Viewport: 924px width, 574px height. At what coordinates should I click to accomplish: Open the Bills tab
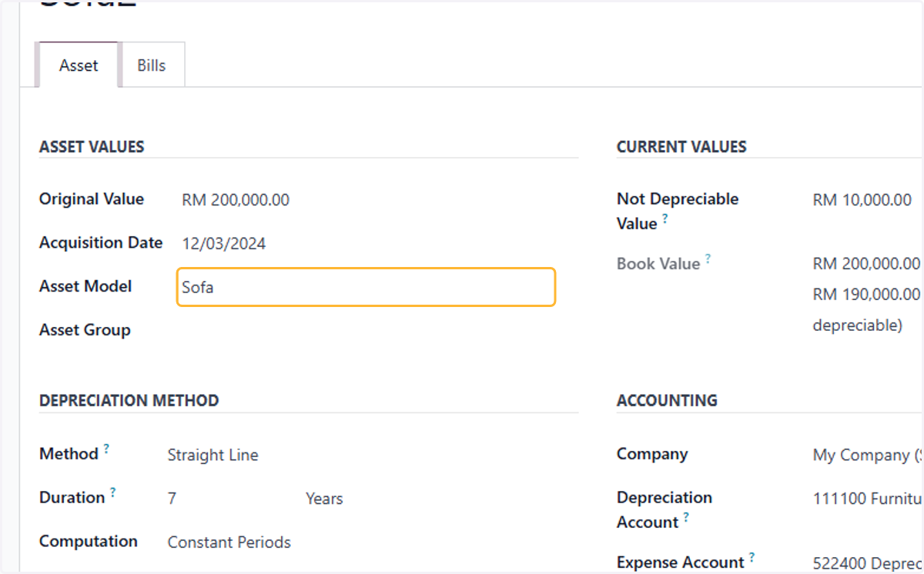click(152, 65)
